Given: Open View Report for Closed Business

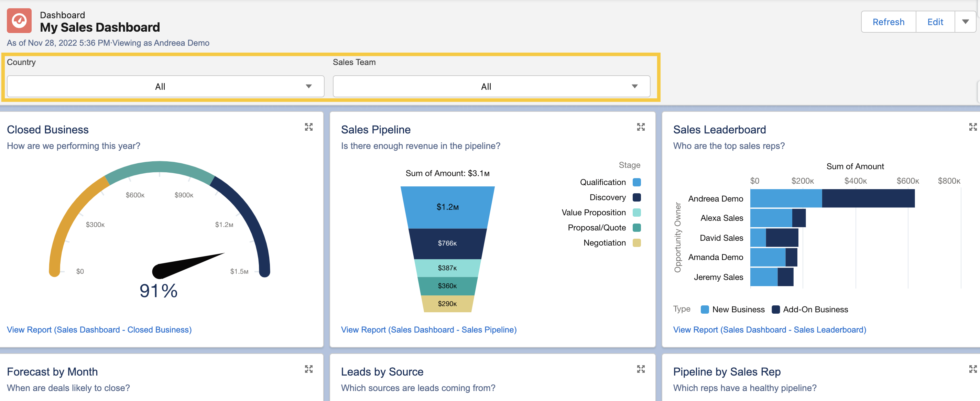Looking at the screenshot, I should 99,329.
